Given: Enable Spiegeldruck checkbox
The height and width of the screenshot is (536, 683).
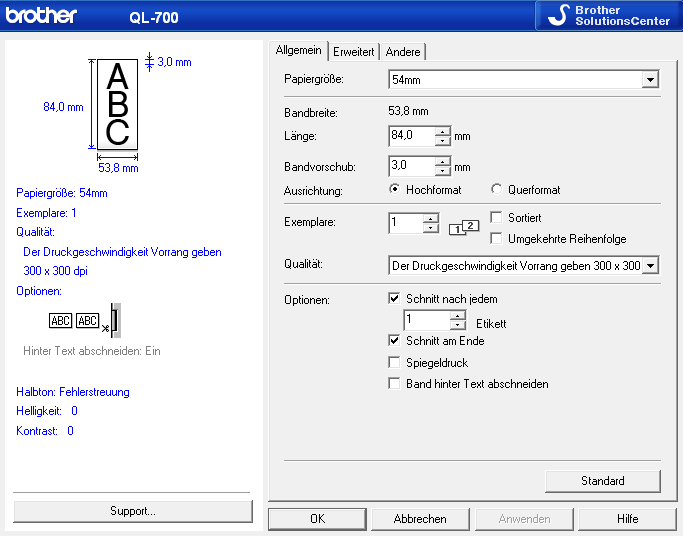Looking at the screenshot, I should 394,362.
